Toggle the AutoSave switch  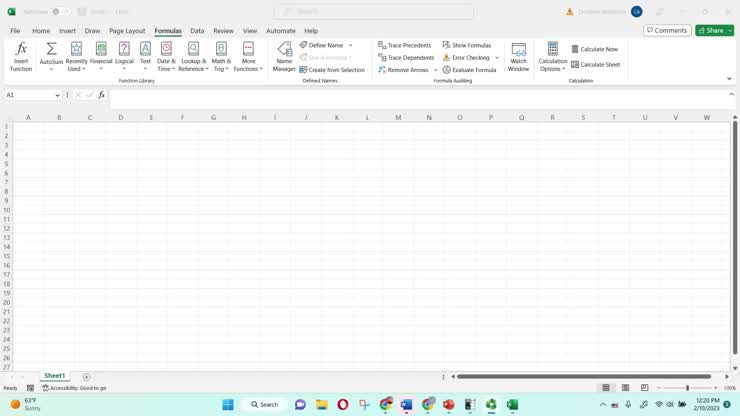point(61,12)
